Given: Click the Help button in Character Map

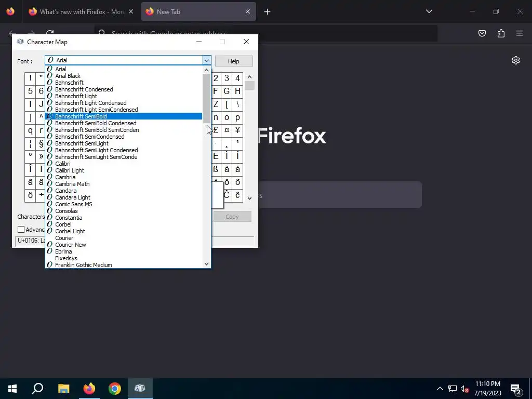Looking at the screenshot, I should coord(233,61).
